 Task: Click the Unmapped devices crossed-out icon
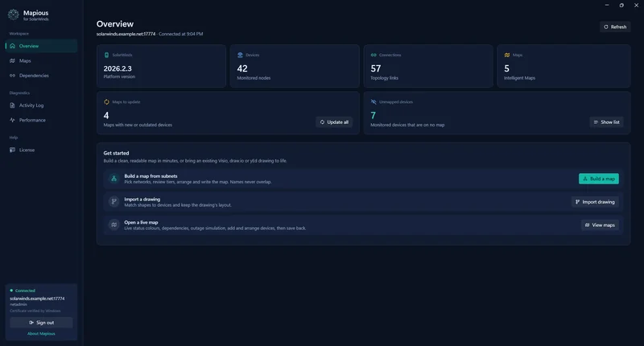tap(374, 102)
